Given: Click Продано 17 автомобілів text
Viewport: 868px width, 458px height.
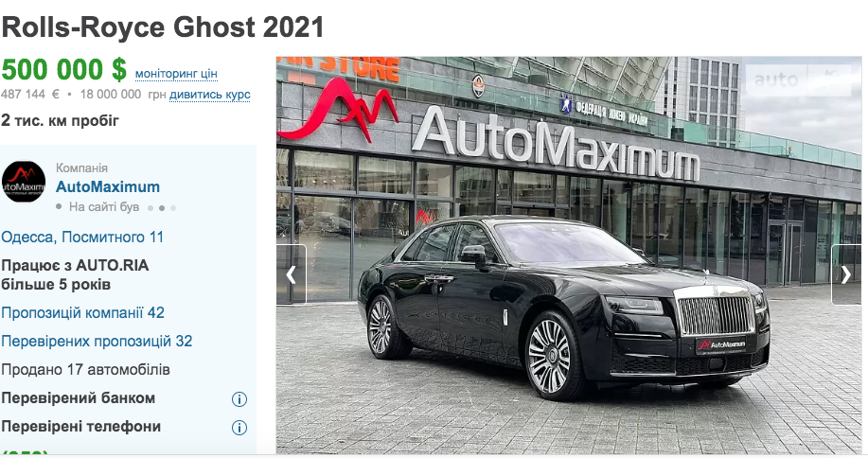Looking at the screenshot, I should 86,369.
